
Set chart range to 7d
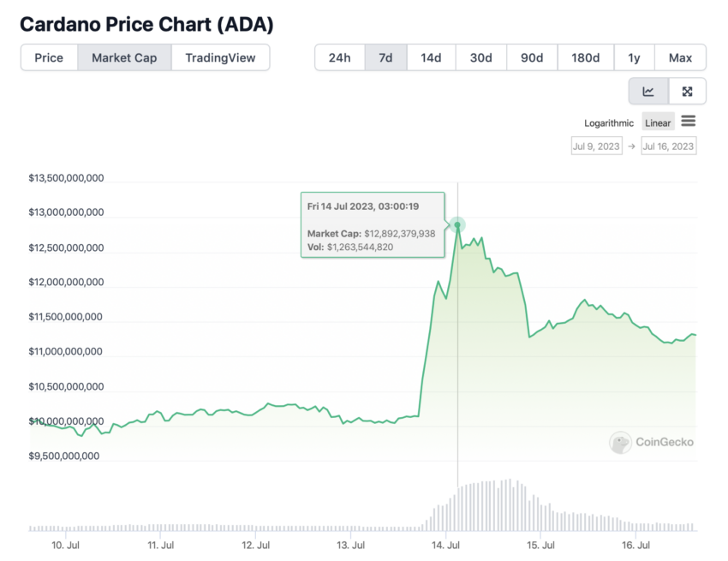point(385,57)
